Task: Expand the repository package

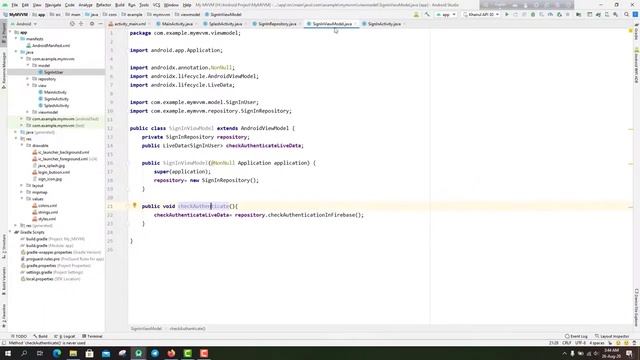Action: pyautogui.click(x=28, y=79)
